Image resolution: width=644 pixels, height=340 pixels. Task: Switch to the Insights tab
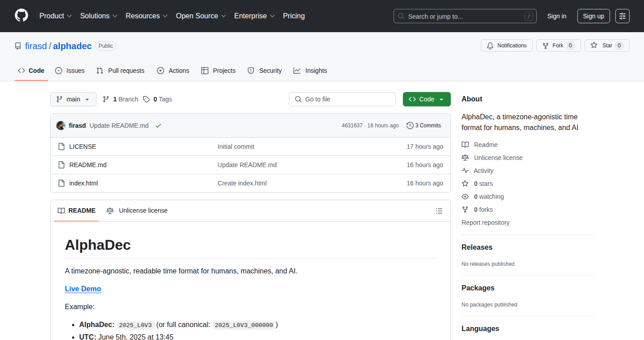[310, 71]
